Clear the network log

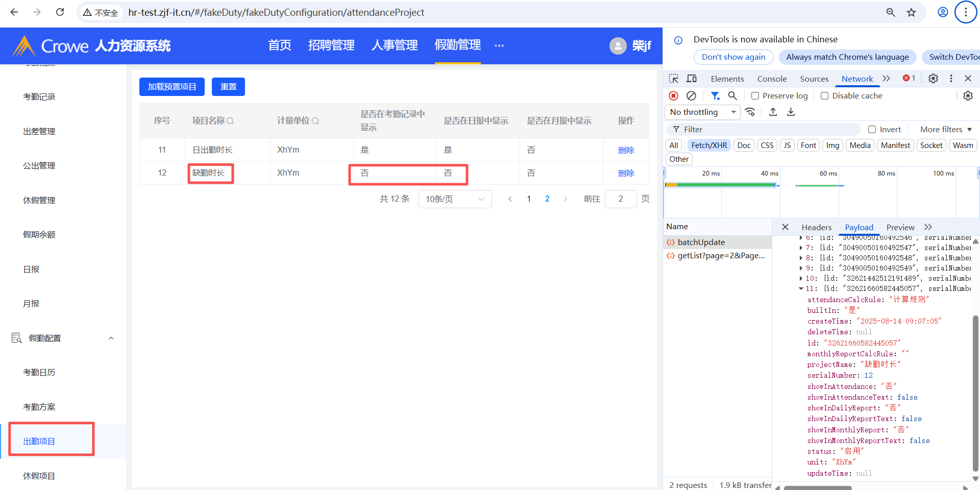click(x=691, y=96)
